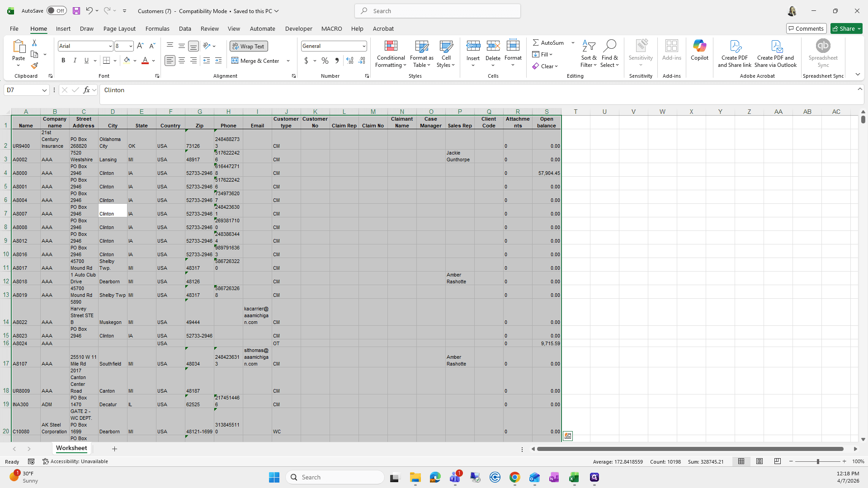Apply Percent Style number format
The width and height of the screenshot is (868, 488).
pyautogui.click(x=325, y=61)
